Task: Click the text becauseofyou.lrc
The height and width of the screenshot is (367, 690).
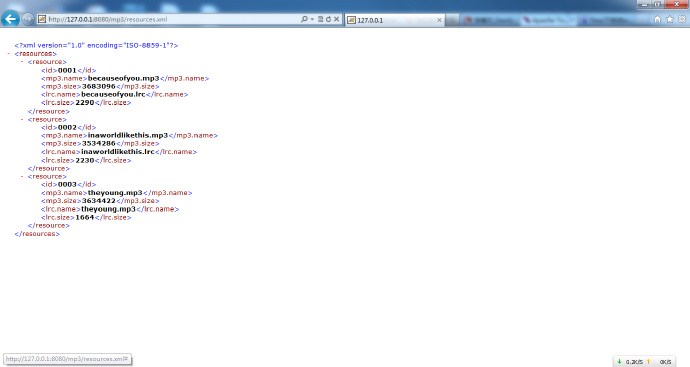Action: pos(114,95)
